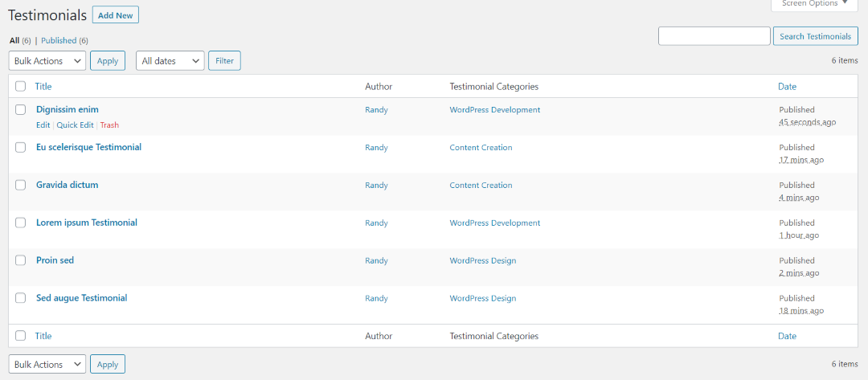Viewport: 868px width, 380px height.
Task: Click the Testimonials page heading
Action: point(47,15)
